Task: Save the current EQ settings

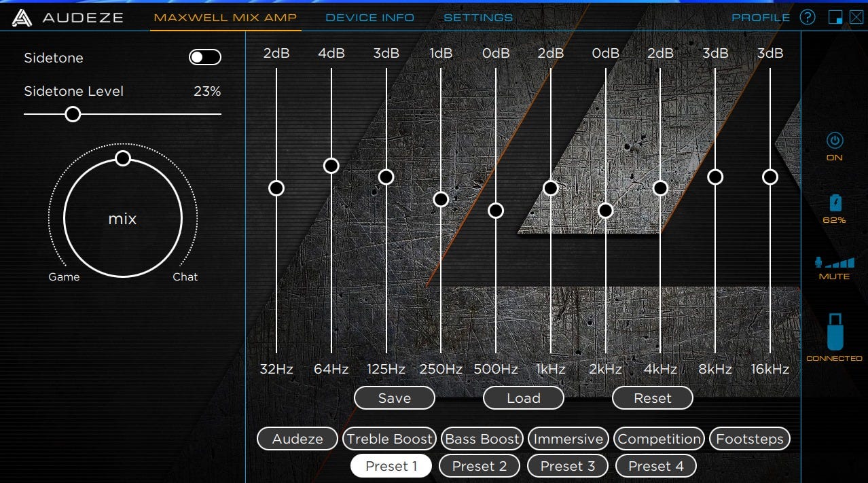Action: (394, 398)
